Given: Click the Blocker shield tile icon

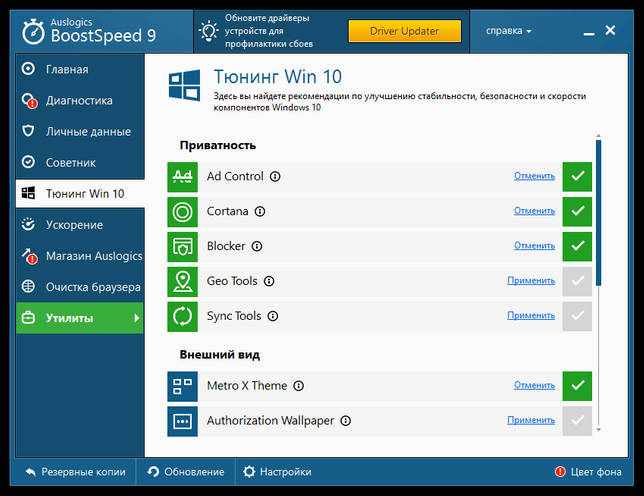Looking at the screenshot, I should coord(182,246).
